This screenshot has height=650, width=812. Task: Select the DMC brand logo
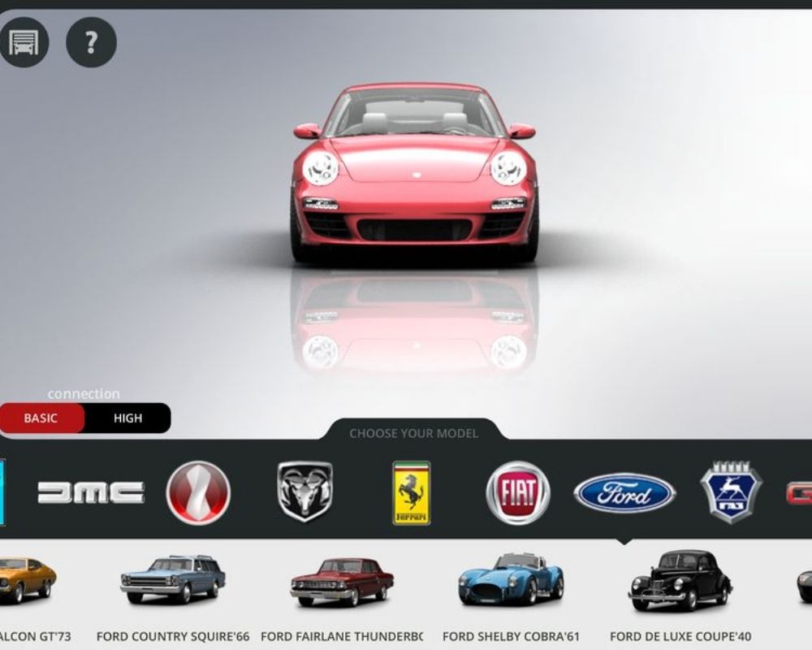click(91, 492)
